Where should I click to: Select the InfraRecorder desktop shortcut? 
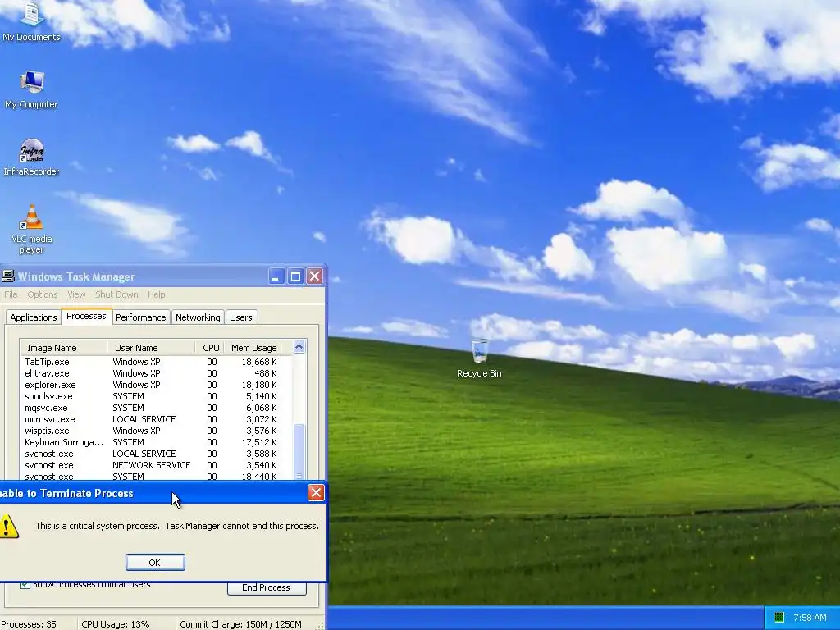pyautogui.click(x=31, y=157)
